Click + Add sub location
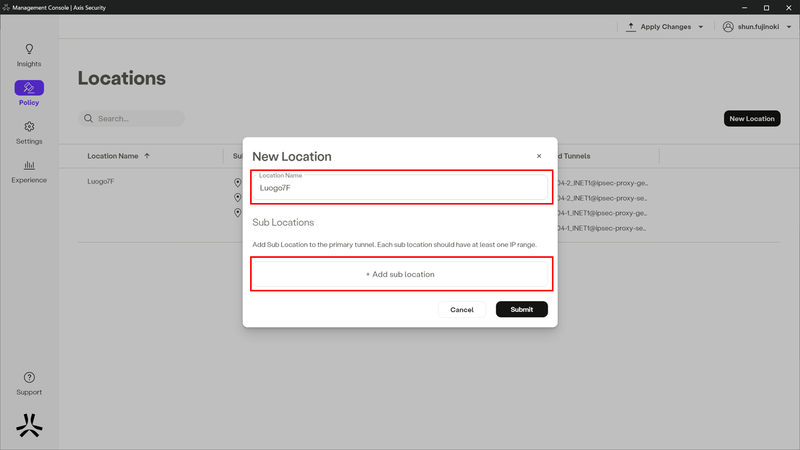Screen dimensions: 800x450 400,274
